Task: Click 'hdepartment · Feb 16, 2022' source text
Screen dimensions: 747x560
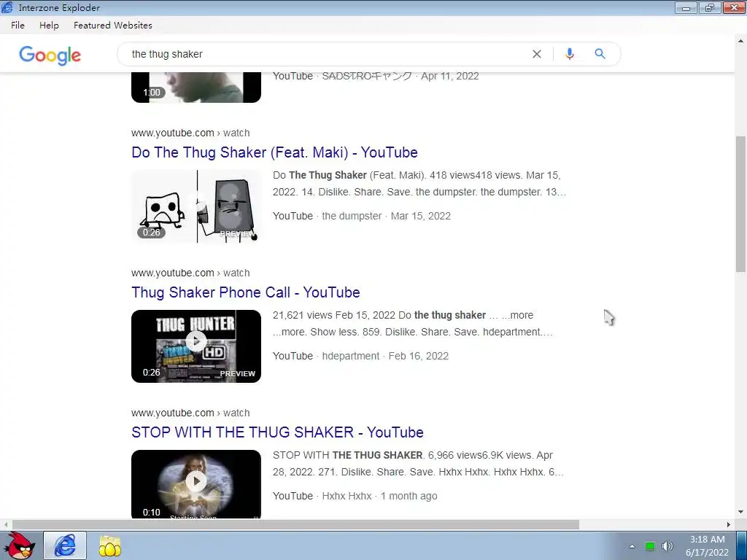Action: point(385,356)
